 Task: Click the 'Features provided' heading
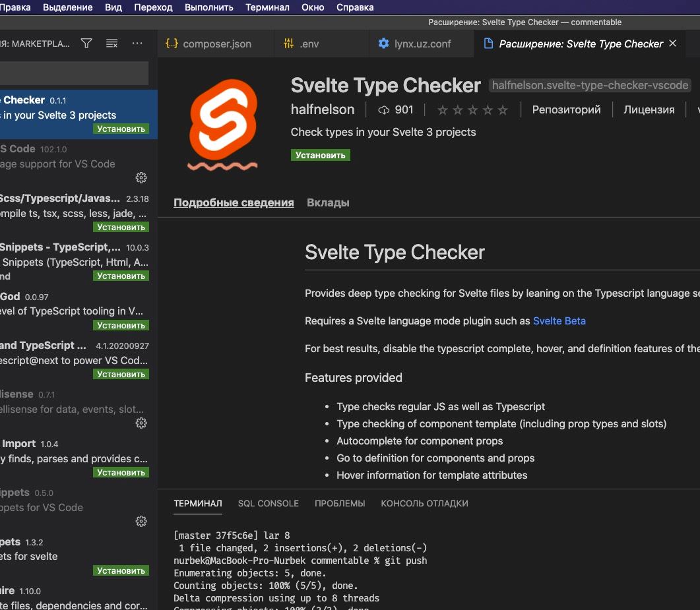pyautogui.click(x=354, y=378)
